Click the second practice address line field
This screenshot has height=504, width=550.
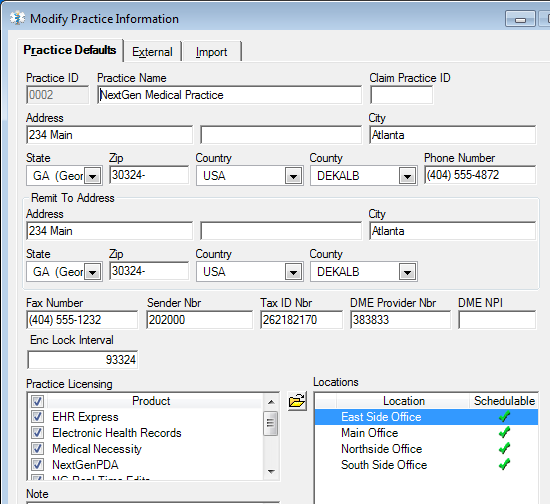click(281, 135)
